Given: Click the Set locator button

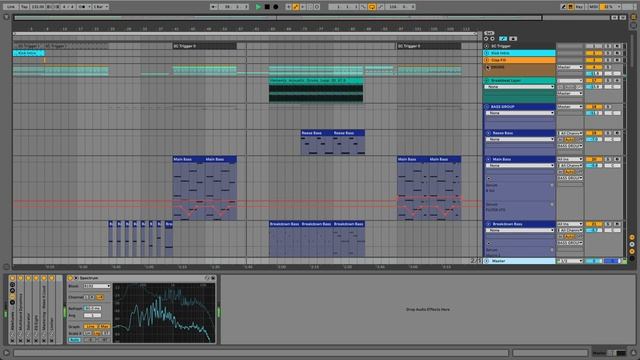Looking at the screenshot, I should pyautogui.click(x=489, y=33).
